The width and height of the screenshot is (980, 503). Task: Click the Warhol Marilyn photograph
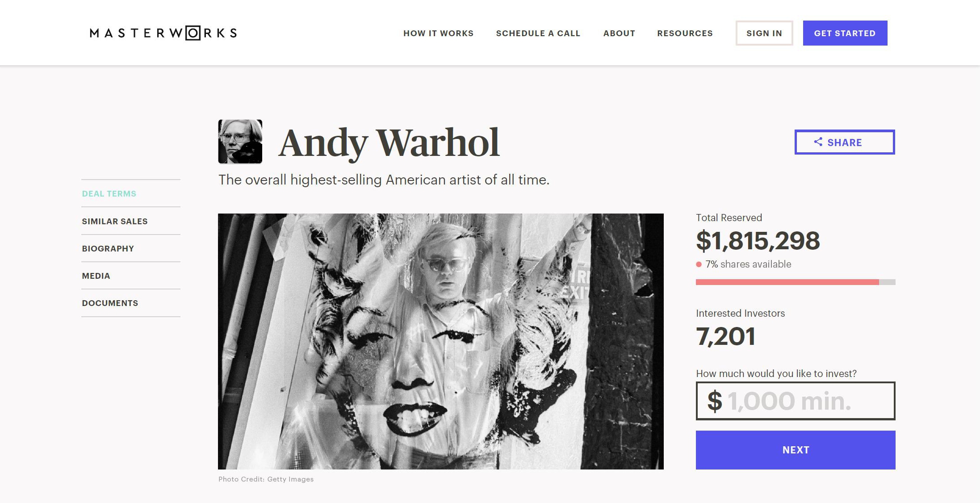(441, 341)
